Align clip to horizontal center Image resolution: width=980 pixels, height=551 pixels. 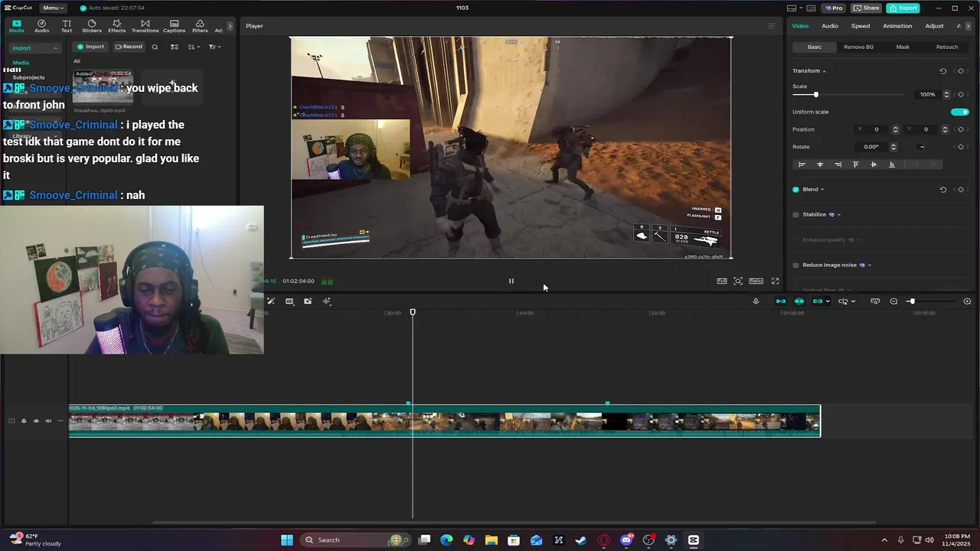click(820, 165)
